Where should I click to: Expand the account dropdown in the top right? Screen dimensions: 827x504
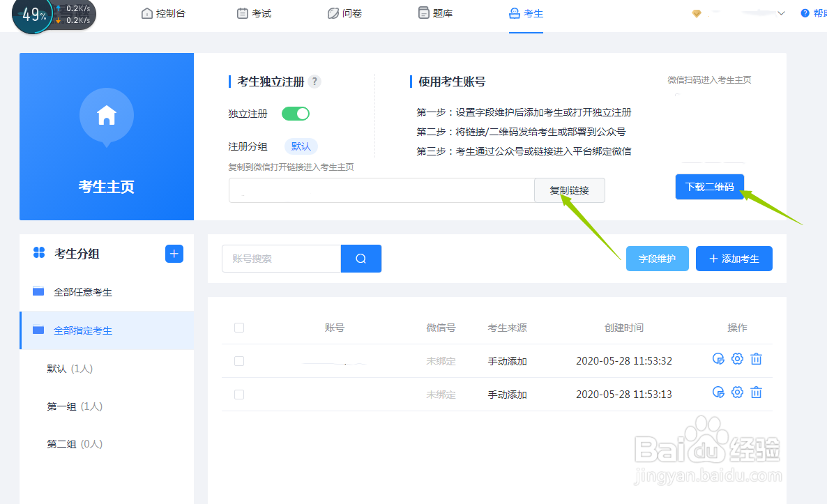[x=782, y=13]
